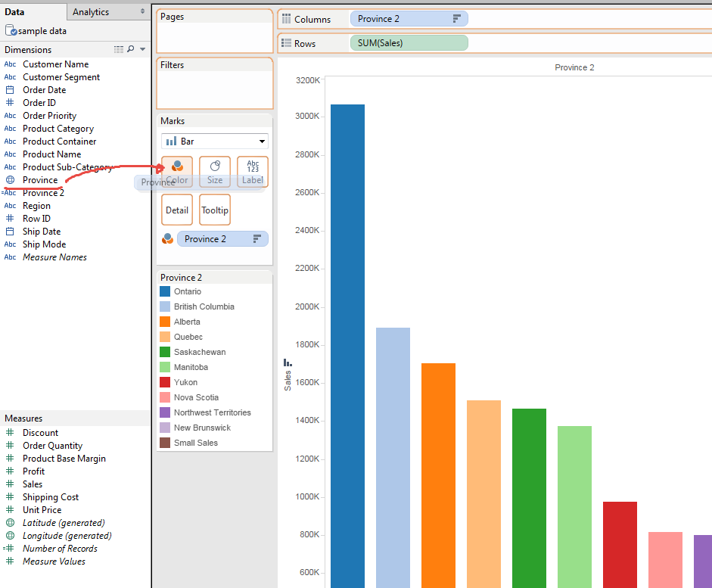Click the Province 2 chart header
The image size is (712, 588).
point(574,67)
